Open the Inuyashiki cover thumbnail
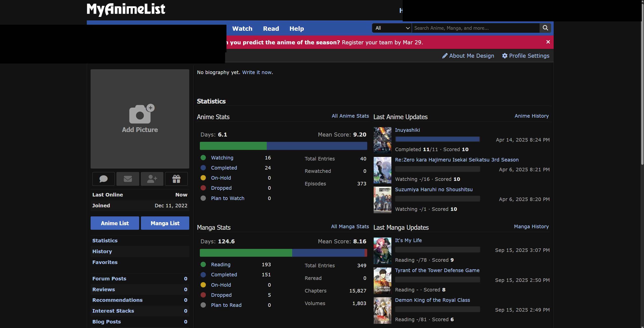Screen dimensions: 644x328 coord(382,140)
